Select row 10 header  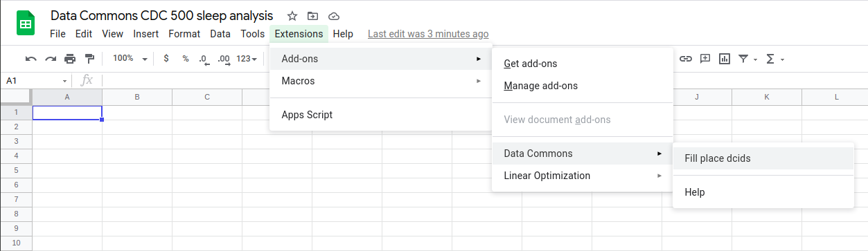[16, 243]
